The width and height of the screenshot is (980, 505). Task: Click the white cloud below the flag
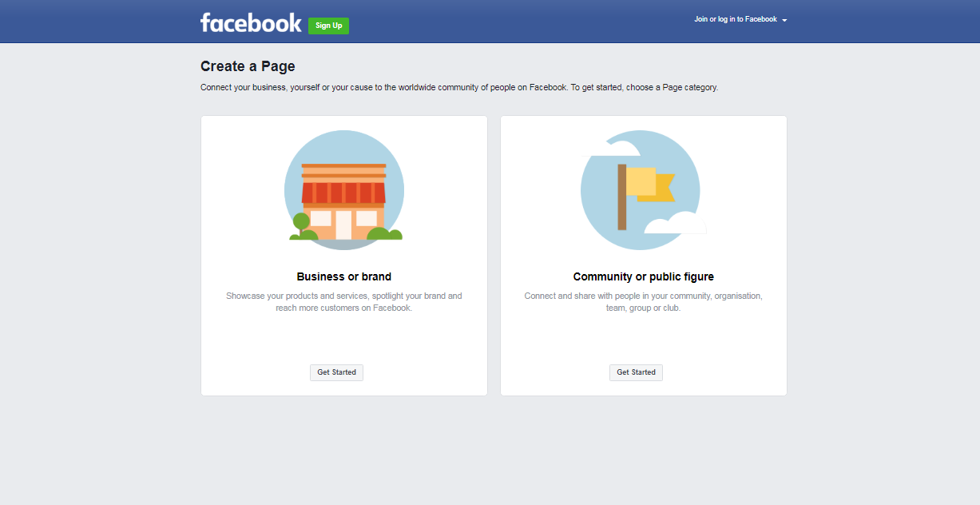pyautogui.click(x=676, y=224)
